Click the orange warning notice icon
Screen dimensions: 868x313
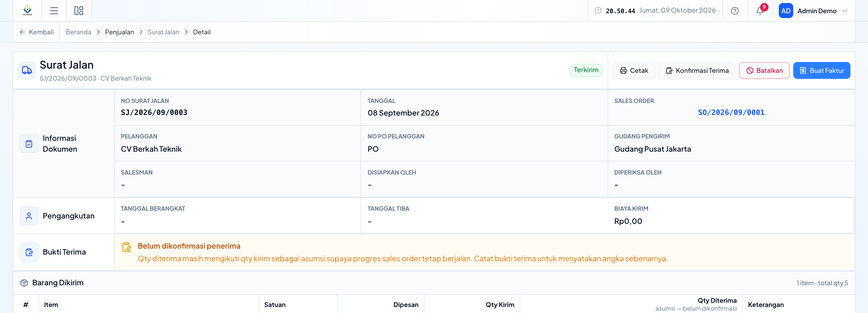(127, 247)
